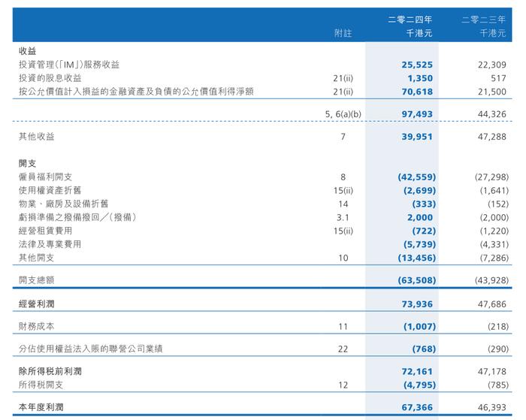The height and width of the screenshot is (420, 526).
Task: Click the annual profit 67,366
Action: pyautogui.click(x=417, y=407)
